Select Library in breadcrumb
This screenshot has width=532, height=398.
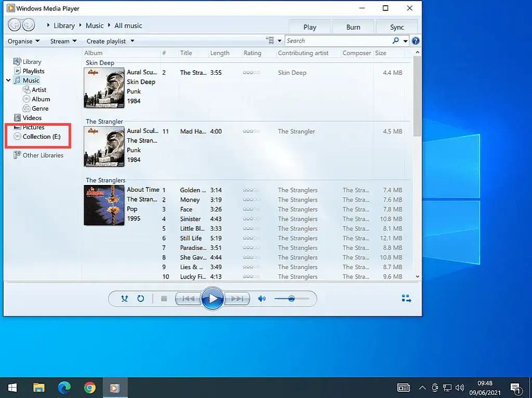(64, 26)
